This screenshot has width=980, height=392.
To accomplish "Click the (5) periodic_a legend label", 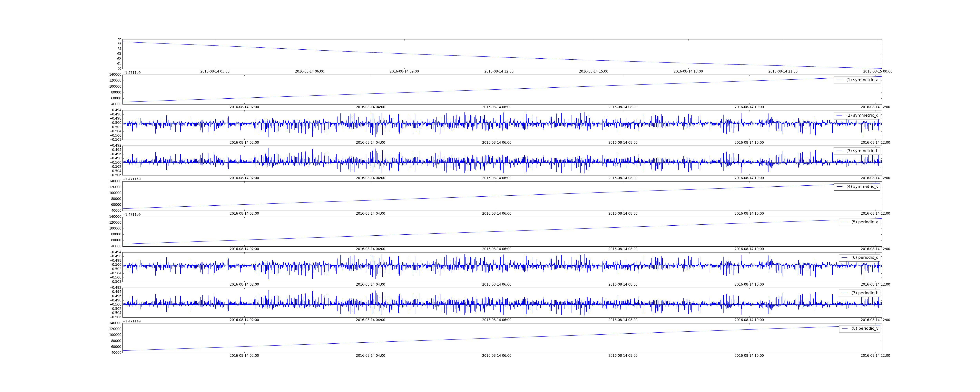I will click(865, 222).
